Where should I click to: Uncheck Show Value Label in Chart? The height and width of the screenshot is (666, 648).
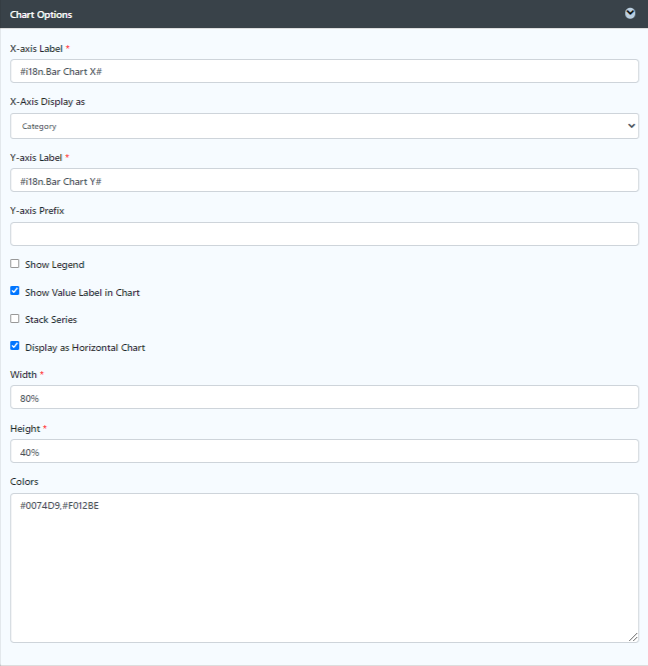(15, 291)
